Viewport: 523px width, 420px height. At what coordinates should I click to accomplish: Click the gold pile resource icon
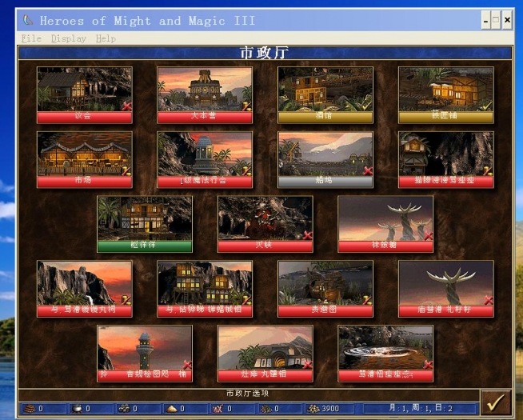[313, 408]
